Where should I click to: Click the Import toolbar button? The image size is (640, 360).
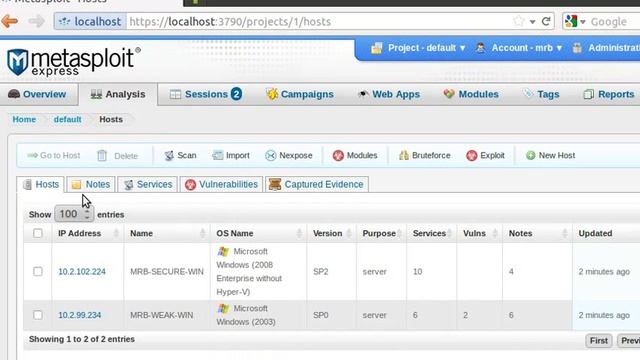[x=231, y=156]
